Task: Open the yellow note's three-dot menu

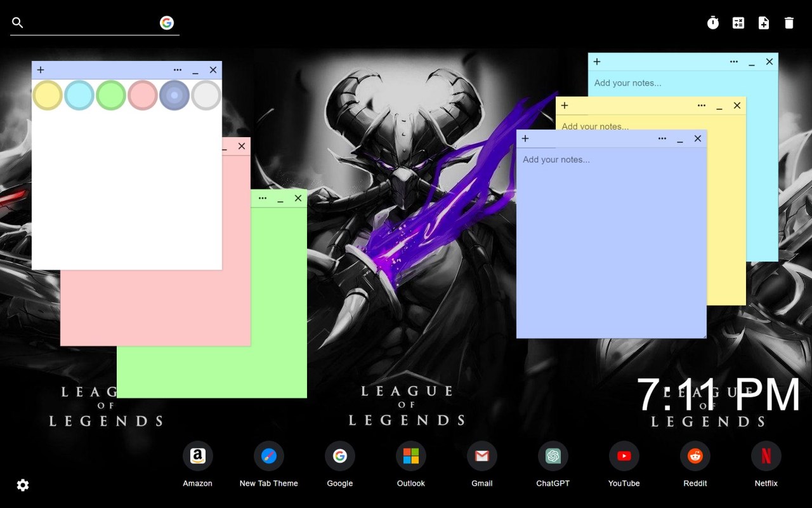Action: point(702,105)
